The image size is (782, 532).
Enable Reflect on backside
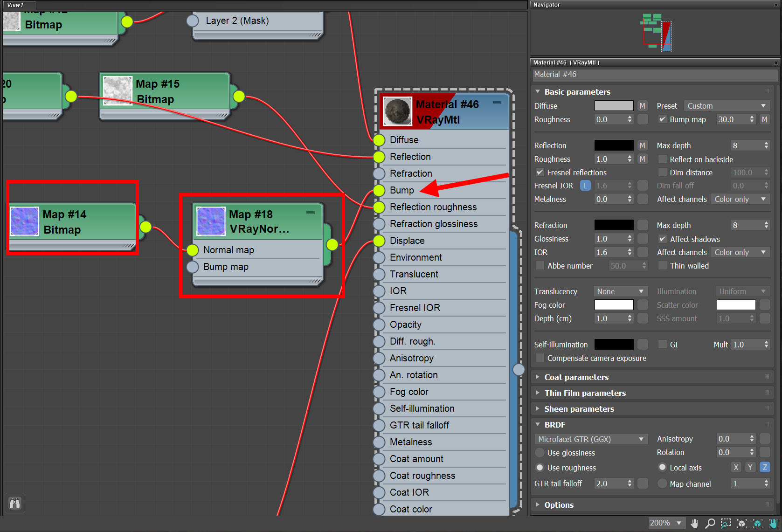point(662,159)
